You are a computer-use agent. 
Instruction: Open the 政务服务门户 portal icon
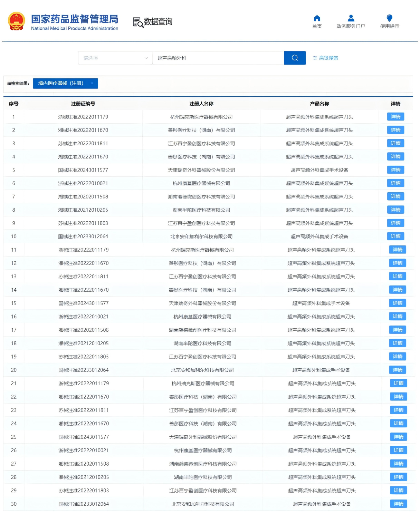click(351, 18)
